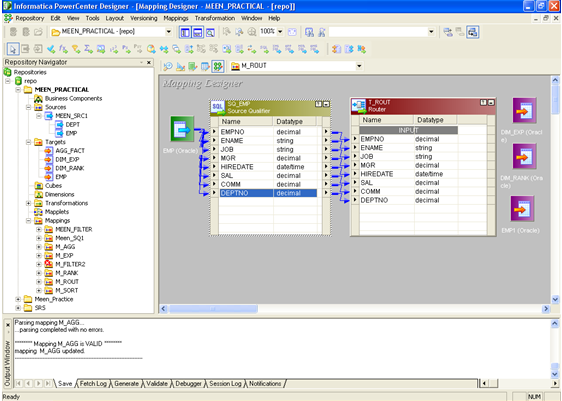
Task: Click into the empty search input field
Action: tap(378, 32)
